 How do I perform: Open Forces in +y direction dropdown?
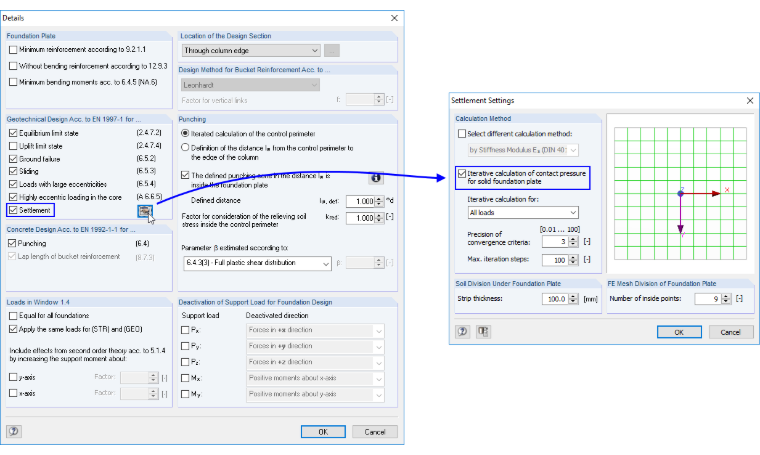[315, 346]
